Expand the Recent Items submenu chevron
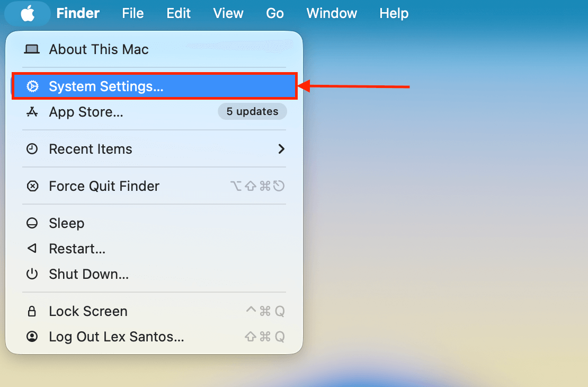 [281, 149]
